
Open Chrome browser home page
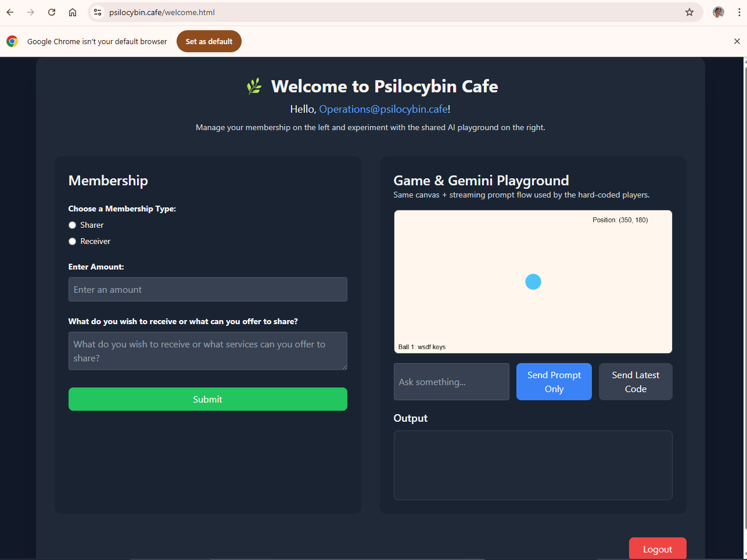pos(72,12)
